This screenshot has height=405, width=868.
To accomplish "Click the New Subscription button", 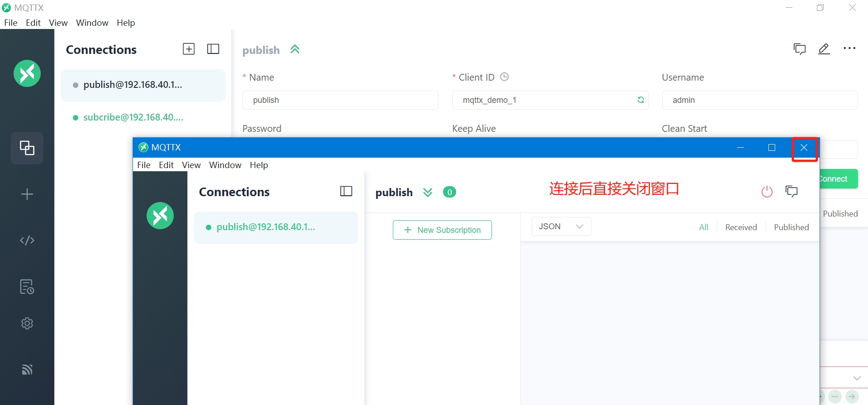I will pyautogui.click(x=442, y=230).
